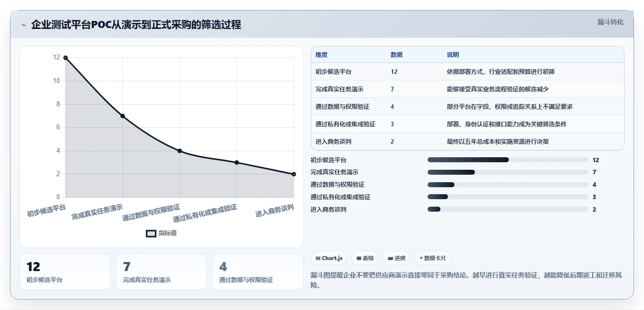Screen dimensions: 644x310
Task: Click the 通过私有化或集成验证 progress bar
Action: 508,197
